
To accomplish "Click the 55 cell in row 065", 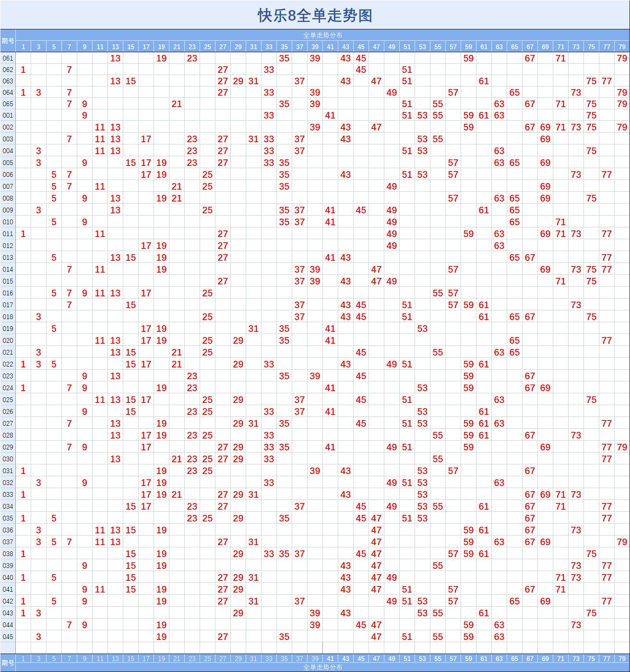I will [x=438, y=104].
